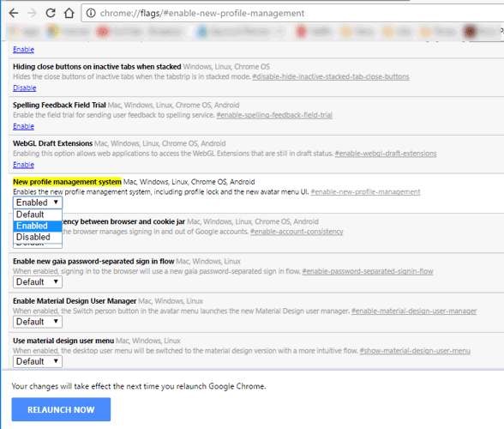This screenshot has width=504, height=429.
Task: Open New profile management system dropdown
Action: tap(38, 202)
